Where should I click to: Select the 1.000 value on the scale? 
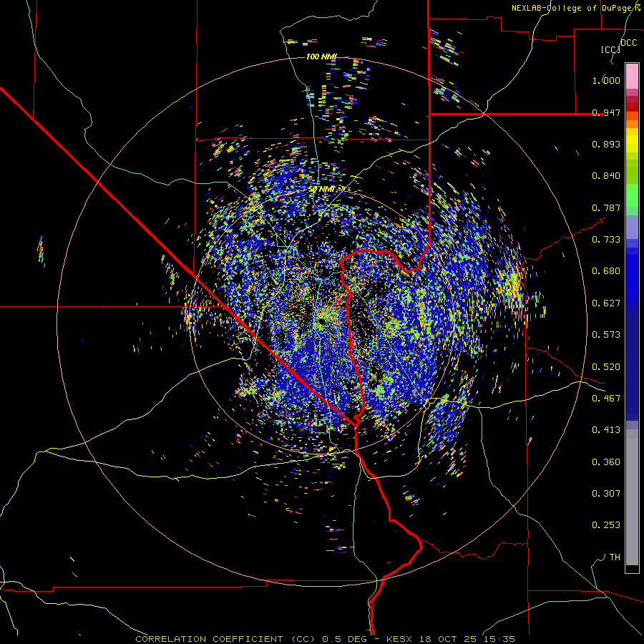(606, 80)
